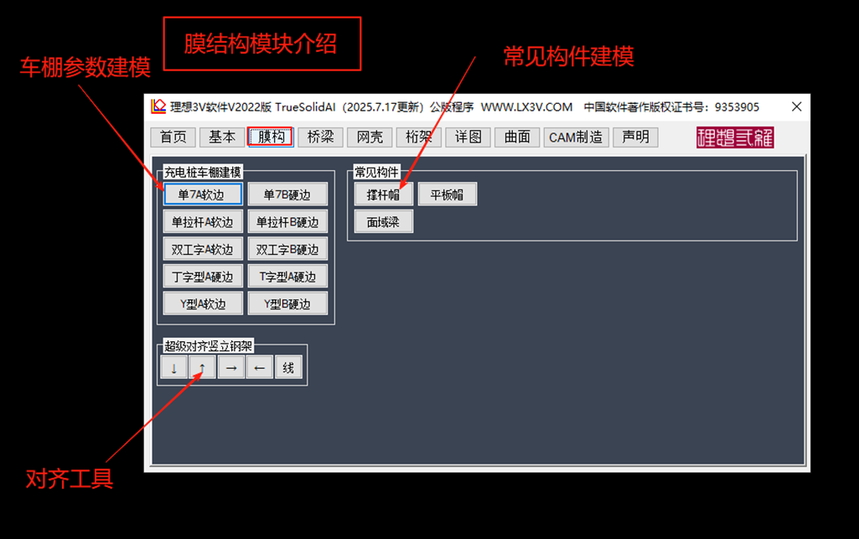Click the 面域梁 component button

click(383, 222)
